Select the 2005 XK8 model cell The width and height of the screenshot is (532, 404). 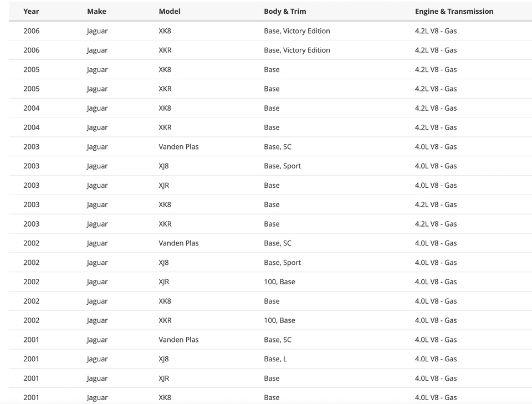(x=165, y=70)
